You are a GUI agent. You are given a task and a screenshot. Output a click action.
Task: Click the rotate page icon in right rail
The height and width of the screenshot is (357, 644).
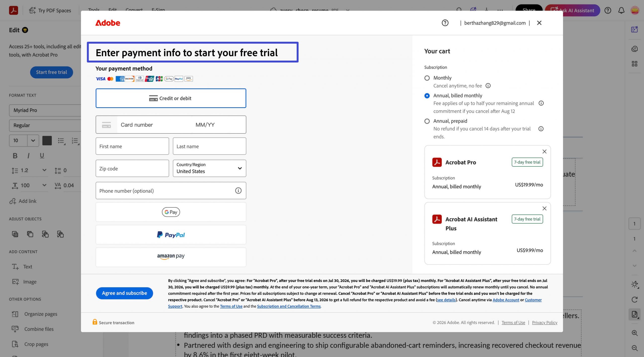pos(634,299)
